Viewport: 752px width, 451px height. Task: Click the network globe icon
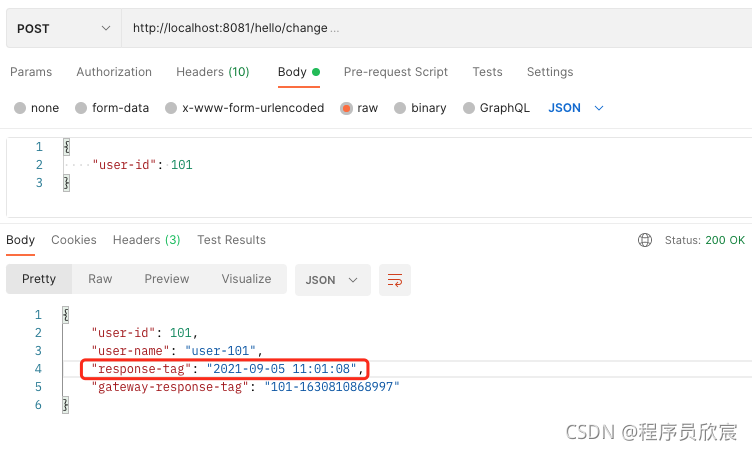coord(645,240)
